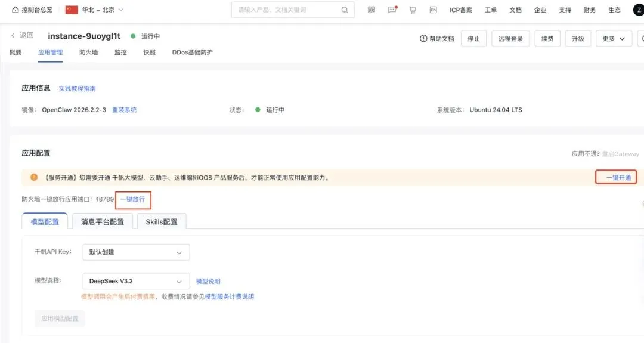Expand the 更多 actions dropdown
644x343 pixels.
pos(614,39)
